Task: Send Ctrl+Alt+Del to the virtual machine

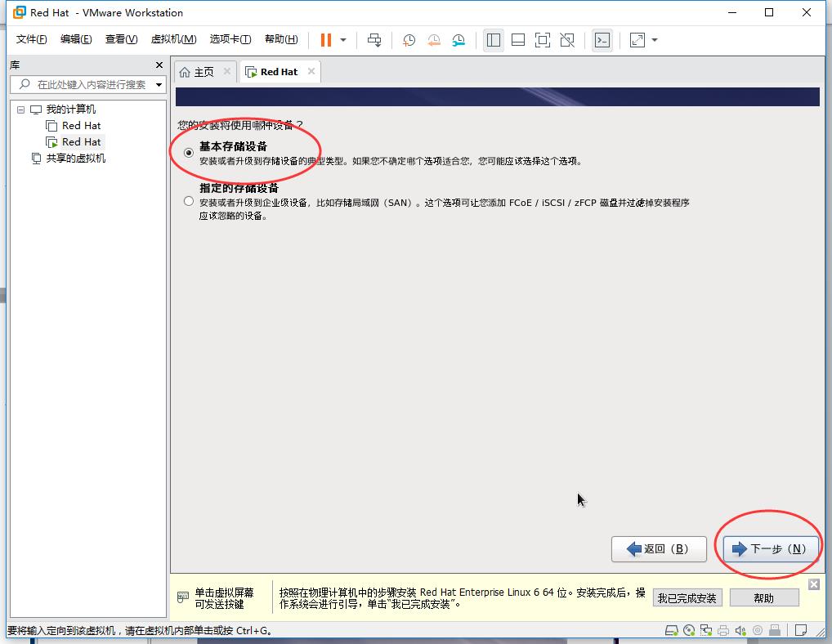Action: pos(374,40)
